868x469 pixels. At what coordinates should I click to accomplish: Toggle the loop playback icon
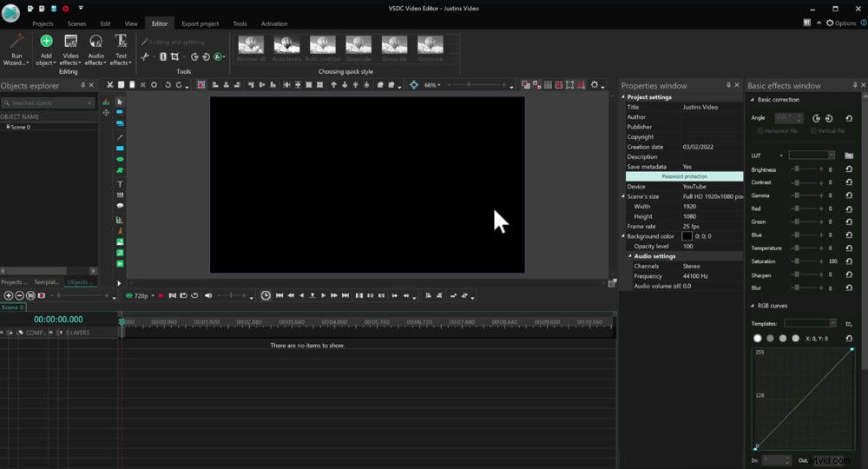(194, 295)
